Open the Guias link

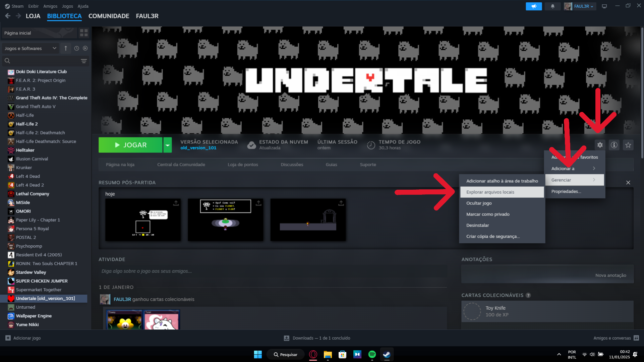(331, 165)
